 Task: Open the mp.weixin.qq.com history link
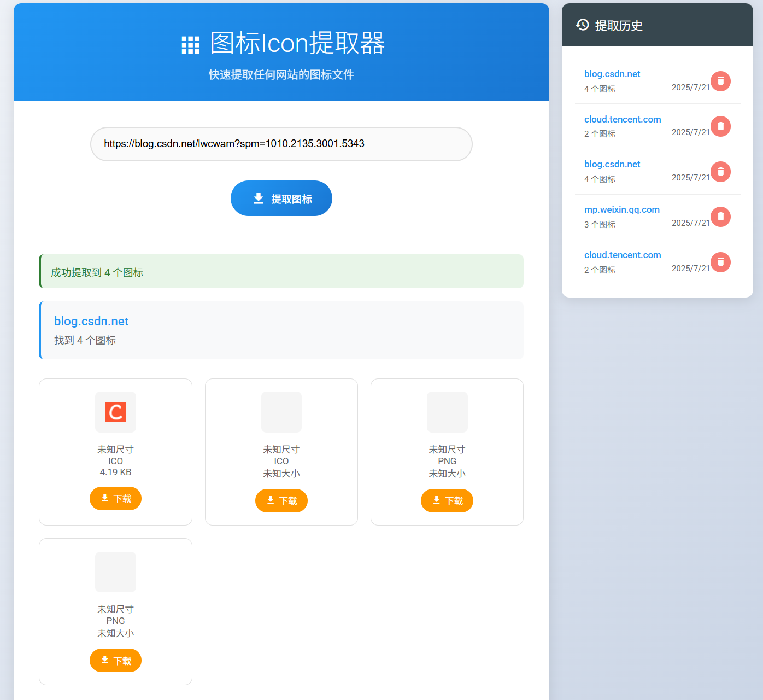coord(622,209)
